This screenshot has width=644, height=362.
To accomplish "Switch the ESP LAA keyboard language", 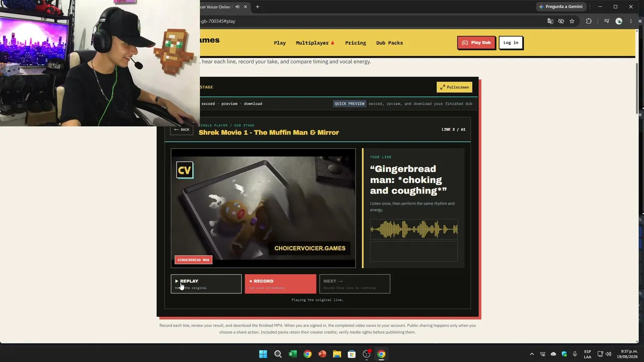I will point(588,354).
